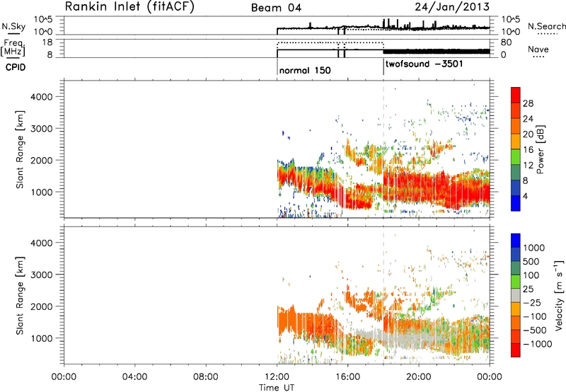This screenshot has width=566, height=392.
Task: Click the '20:00' time axis label
Action: [419, 377]
